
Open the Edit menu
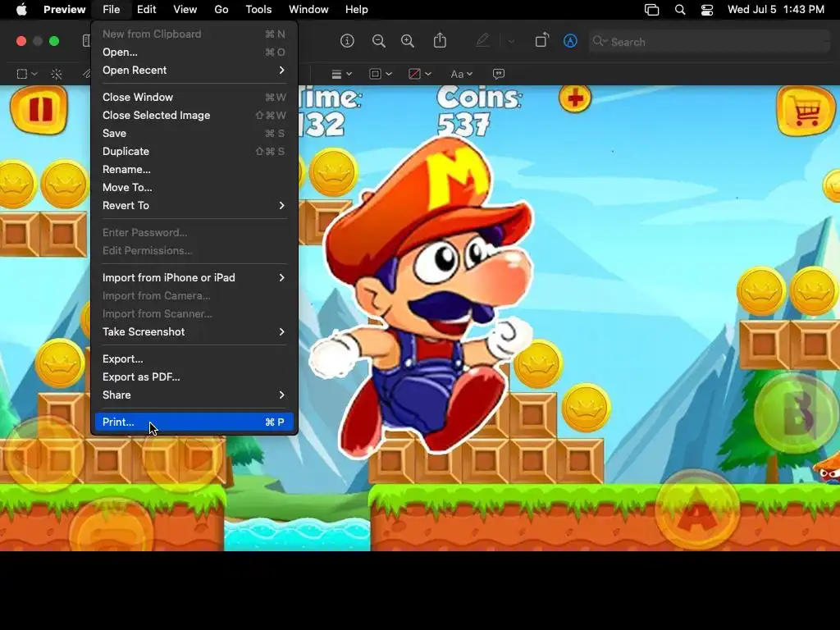(146, 10)
